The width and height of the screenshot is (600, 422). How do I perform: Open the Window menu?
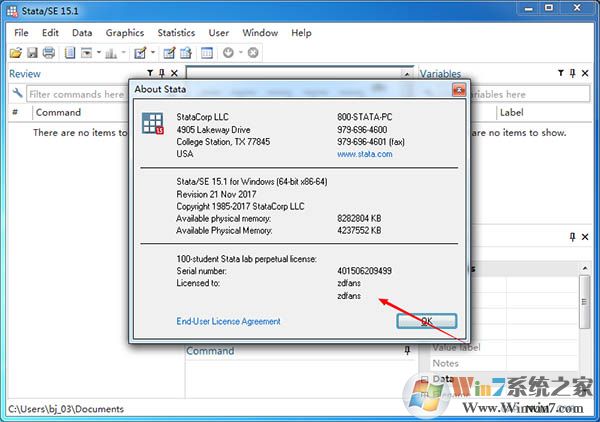260,33
